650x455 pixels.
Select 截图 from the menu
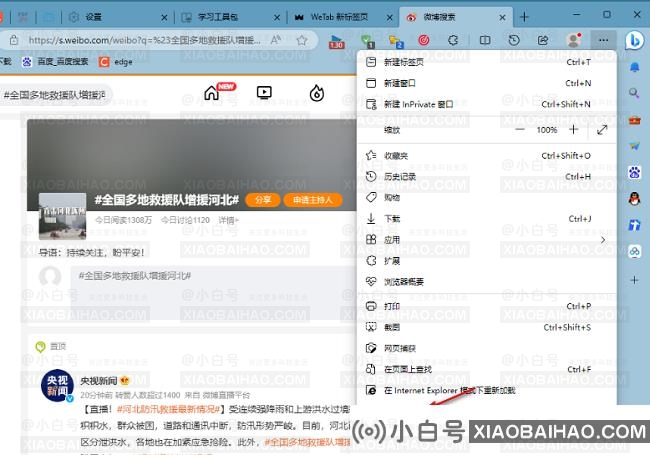click(x=487, y=327)
